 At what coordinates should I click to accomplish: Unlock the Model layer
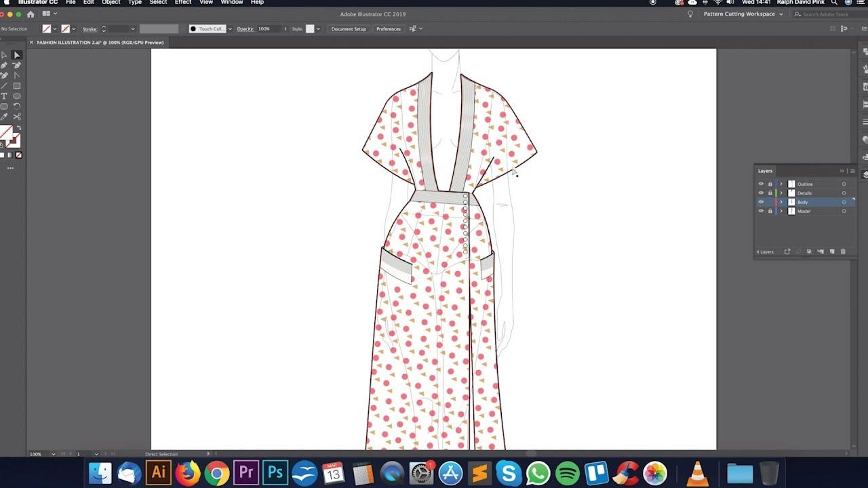[x=770, y=211]
